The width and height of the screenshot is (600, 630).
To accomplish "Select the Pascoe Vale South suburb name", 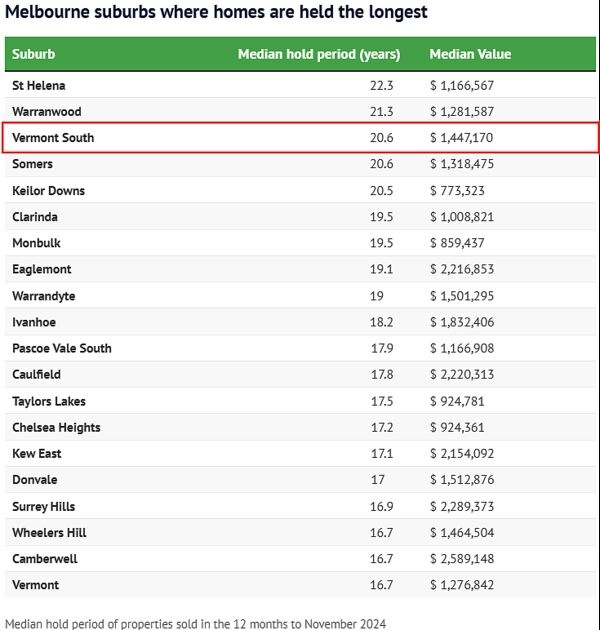I will [x=62, y=348].
